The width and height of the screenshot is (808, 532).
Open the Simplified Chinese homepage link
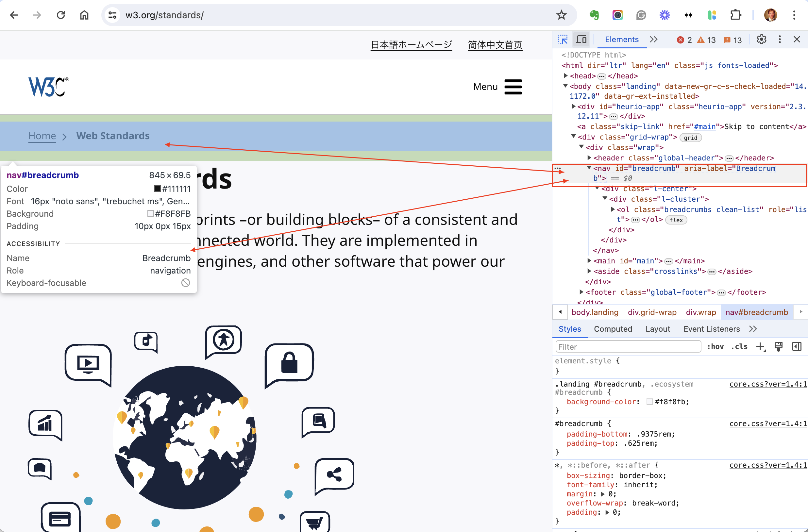click(x=495, y=45)
